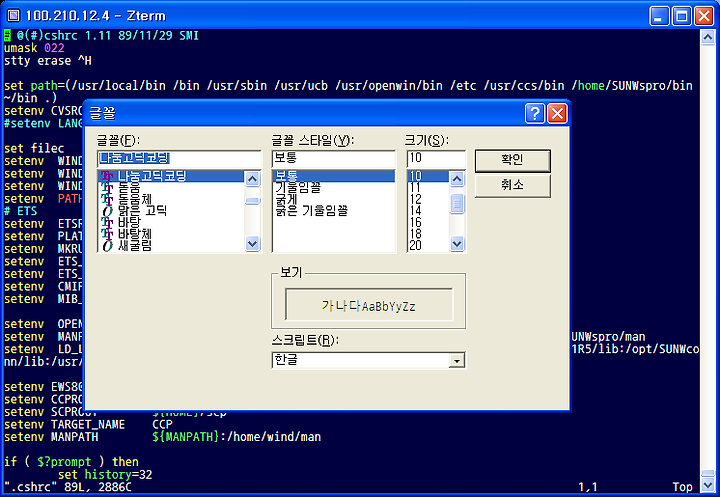This screenshot has width=720, height=497.
Task: Choose font size 10 in list
Action: [428, 176]
